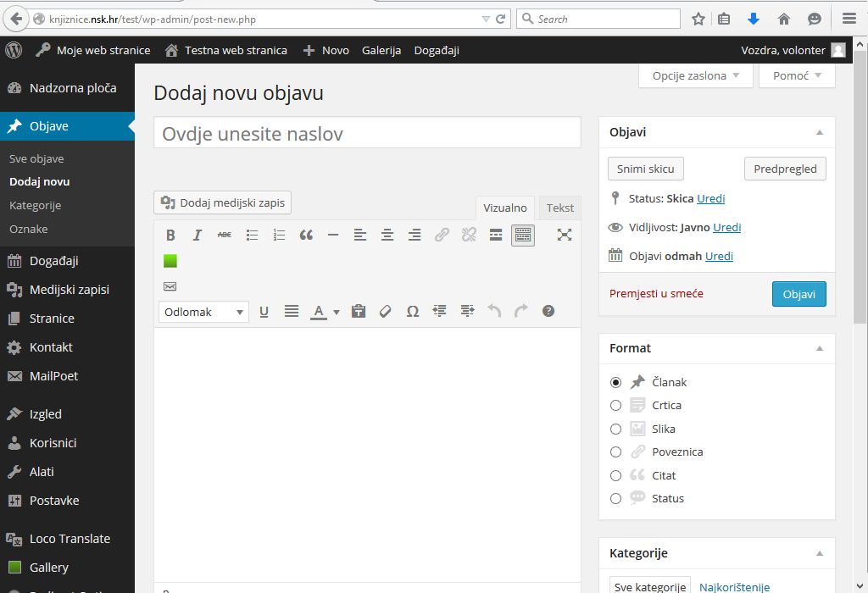Image resolution: width=868 pixels, height=593 pixels.
Task: Select the Status post format
Action: click(x=615, y=498)
